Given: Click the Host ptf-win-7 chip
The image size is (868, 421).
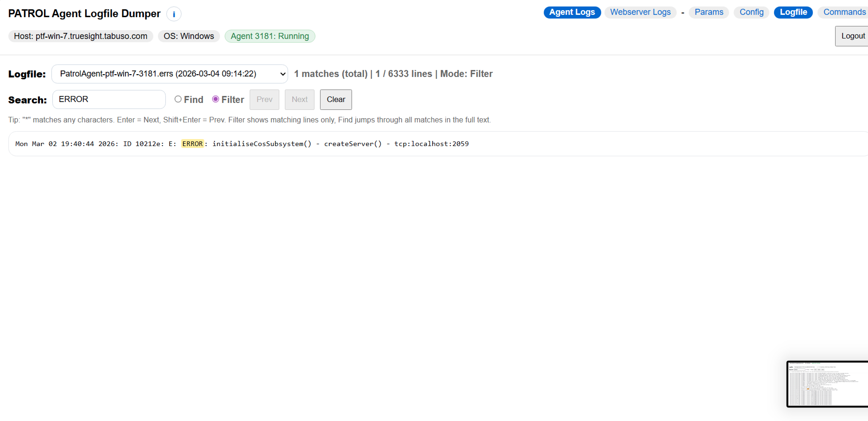Looking at the screenshot, I should pyautogui.click(x=81, y=36).
